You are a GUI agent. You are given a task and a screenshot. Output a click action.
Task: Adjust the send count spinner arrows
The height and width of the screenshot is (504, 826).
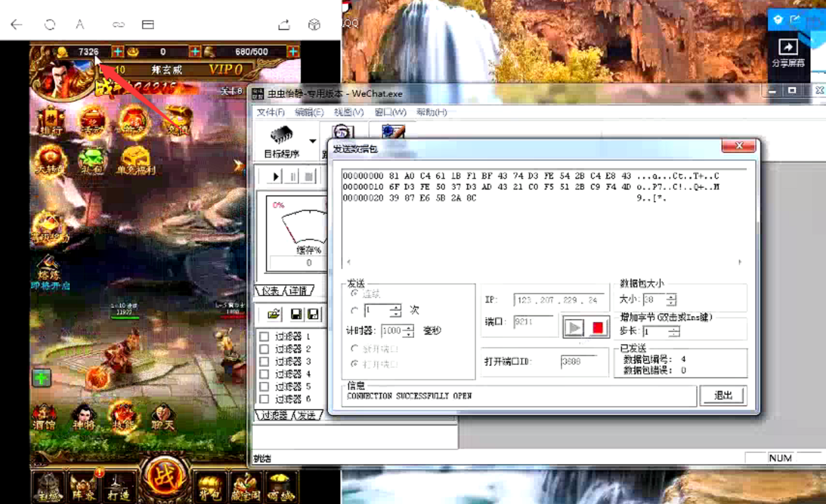click(396, 311)
